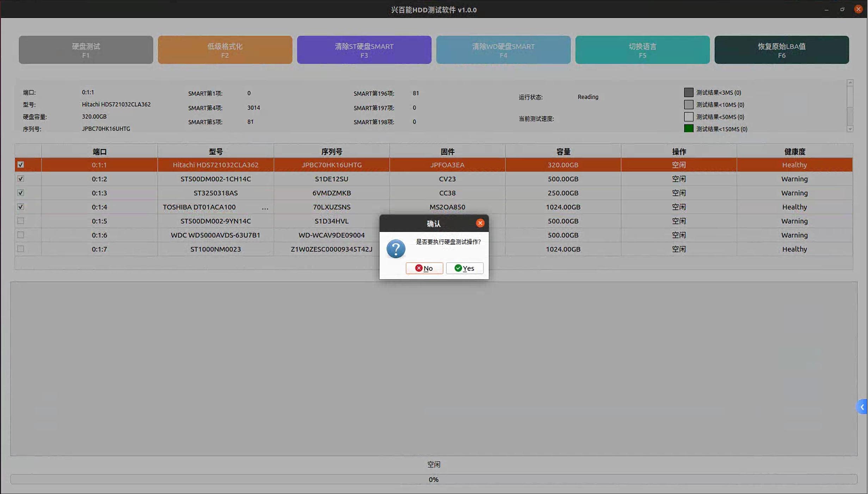The width and height of the screenshot is (868, 494).
Task: Check the checkbox for ST1000NM0023 row
Action: [21, 249]
